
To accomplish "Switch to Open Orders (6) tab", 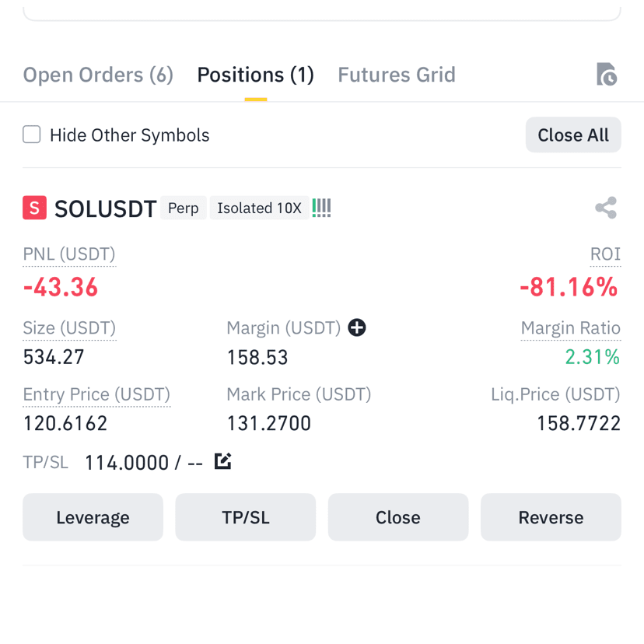I will pos(98,75).
